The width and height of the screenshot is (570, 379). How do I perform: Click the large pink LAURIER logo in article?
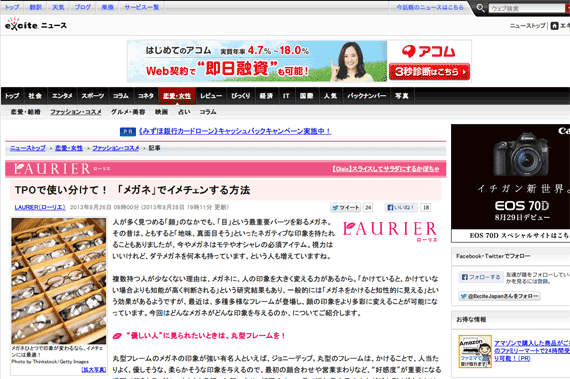(390, 230)
